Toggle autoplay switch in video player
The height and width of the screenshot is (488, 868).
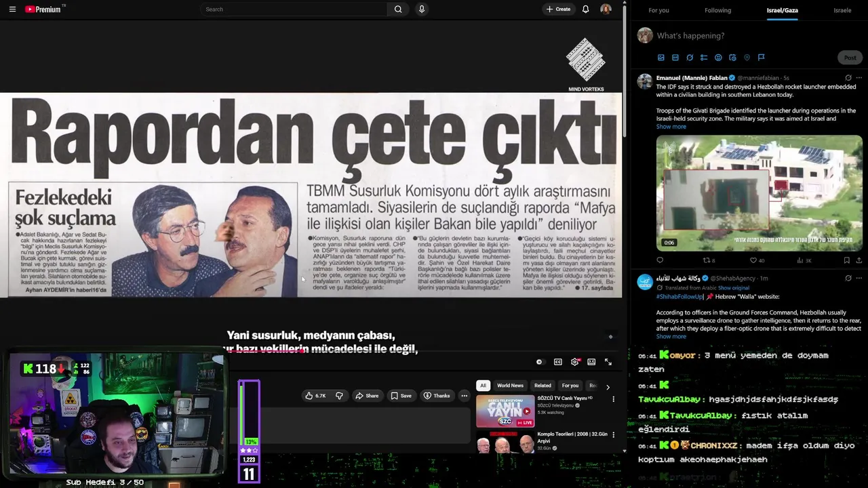[x=539, y=362]
